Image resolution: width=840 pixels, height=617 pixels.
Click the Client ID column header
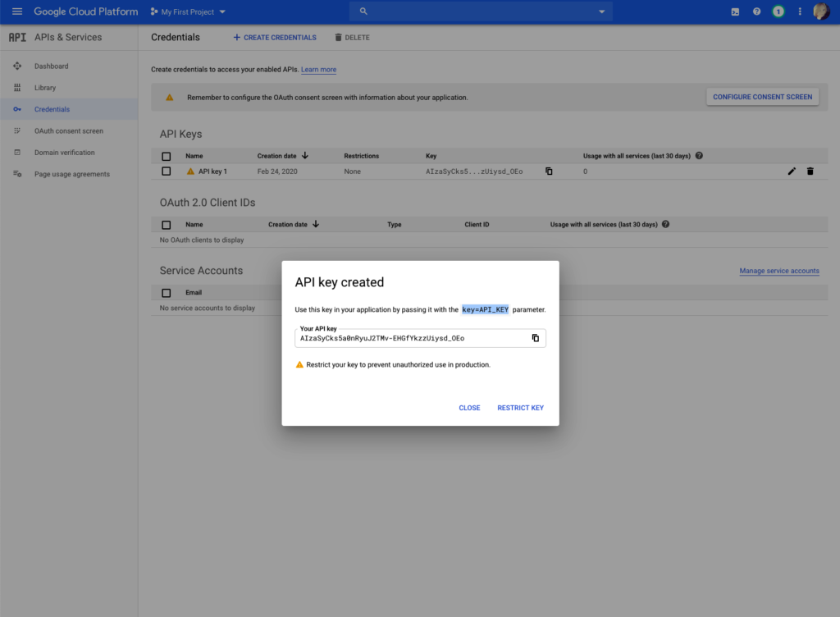click(477, 225)
